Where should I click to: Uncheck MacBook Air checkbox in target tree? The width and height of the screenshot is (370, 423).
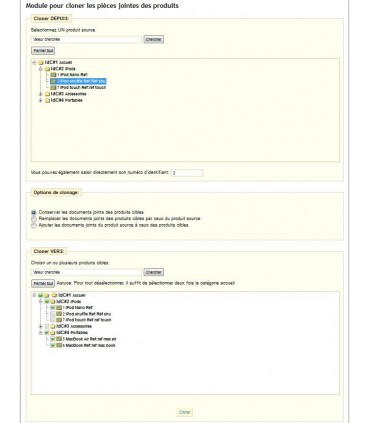pyautogui.click(x=53, y=339)
